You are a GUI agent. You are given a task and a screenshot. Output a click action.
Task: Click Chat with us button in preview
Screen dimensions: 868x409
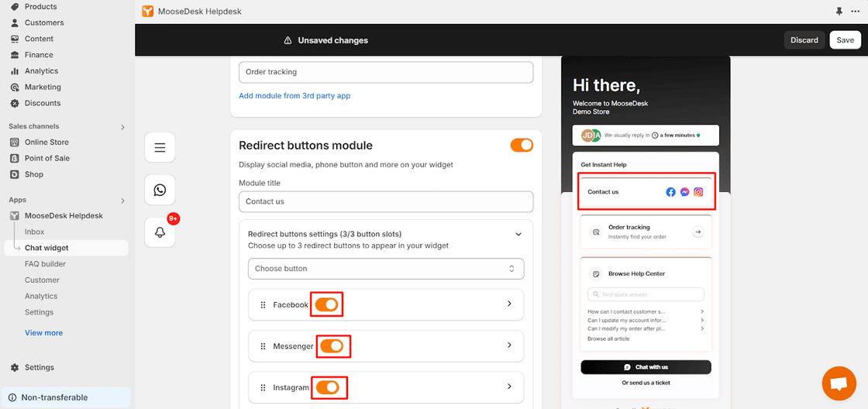click(646, 367)
